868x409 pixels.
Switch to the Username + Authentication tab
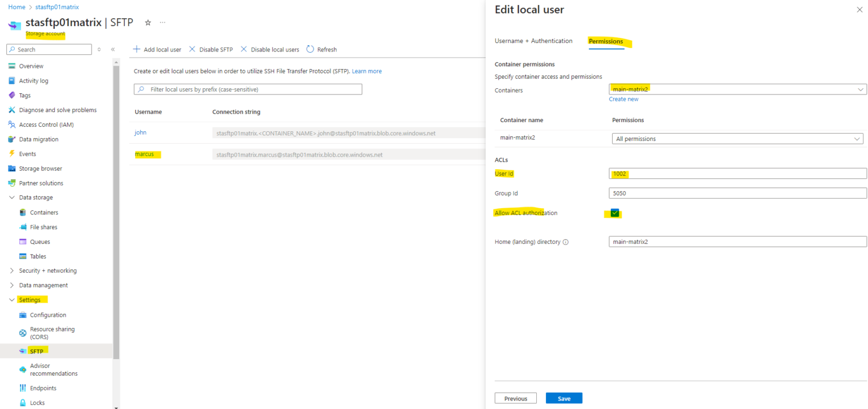coord(533,41)
